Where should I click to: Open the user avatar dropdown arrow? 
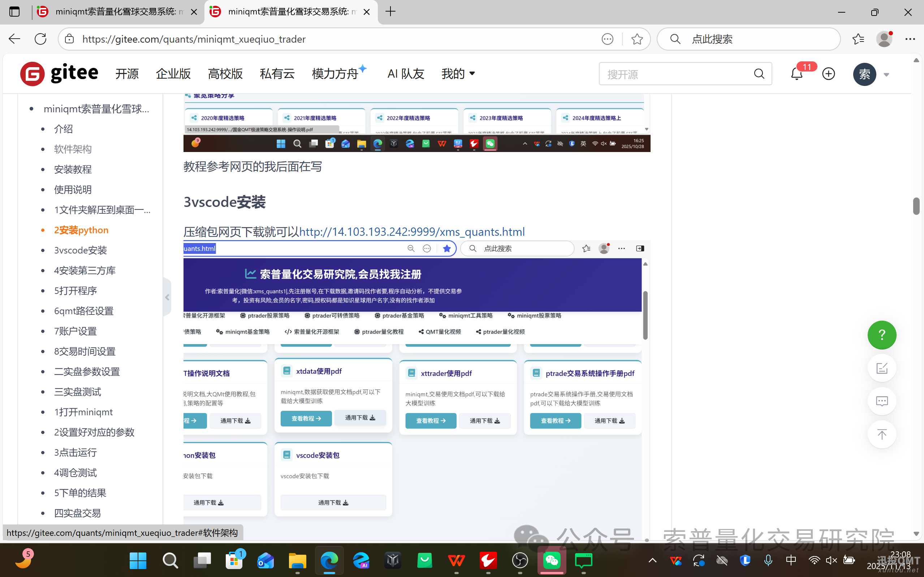(x=886, y=74)
